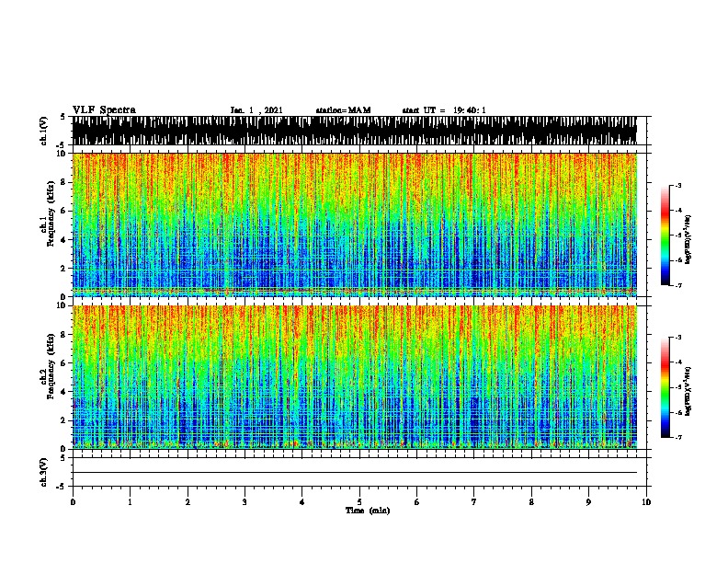
Task: Select the date label "Jan. 1, 2021"
Action: coord(256,110)
